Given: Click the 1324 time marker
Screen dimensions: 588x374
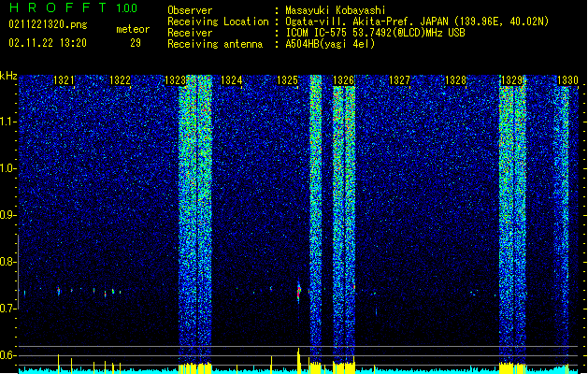Looking at the screenshot, I should [232, 79].
